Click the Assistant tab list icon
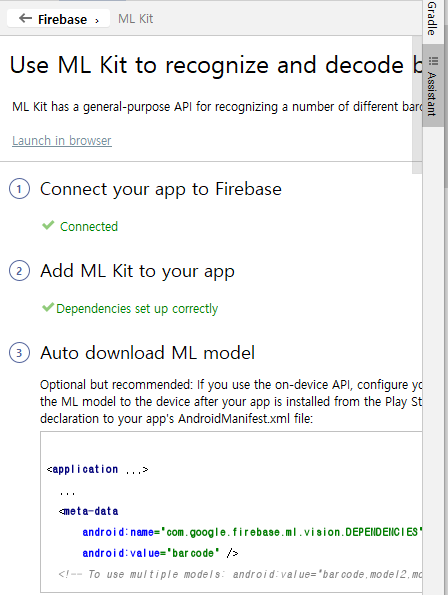This screenshot has height=595, width=448. (x=433, y=61)
